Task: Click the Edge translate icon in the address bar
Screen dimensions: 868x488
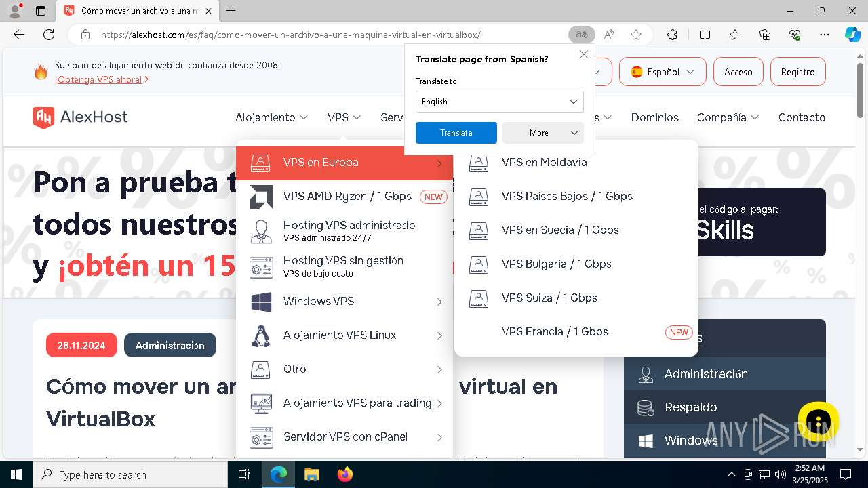Action: 581,35
